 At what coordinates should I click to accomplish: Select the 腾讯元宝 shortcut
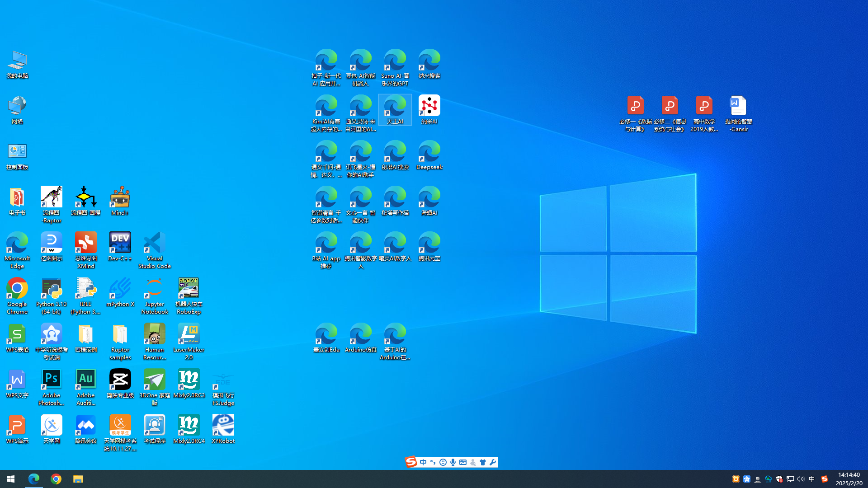(429, 248)
